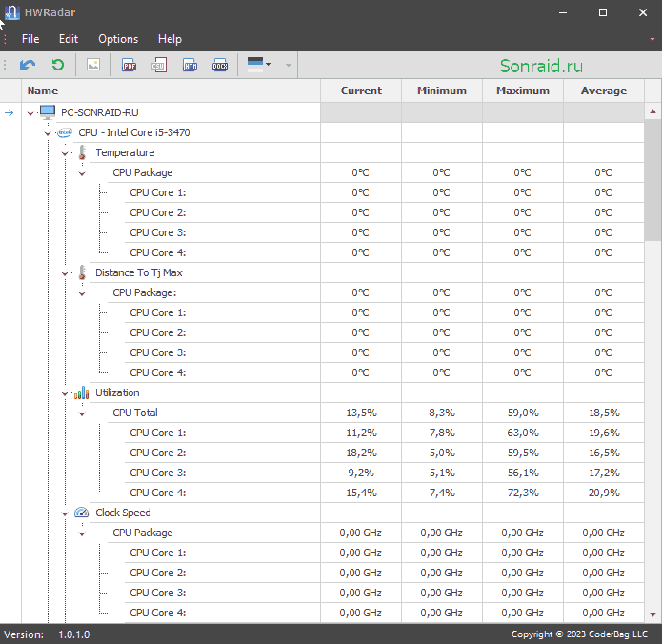Open the Help menu

pyautogui.click(x=170, y=39)
